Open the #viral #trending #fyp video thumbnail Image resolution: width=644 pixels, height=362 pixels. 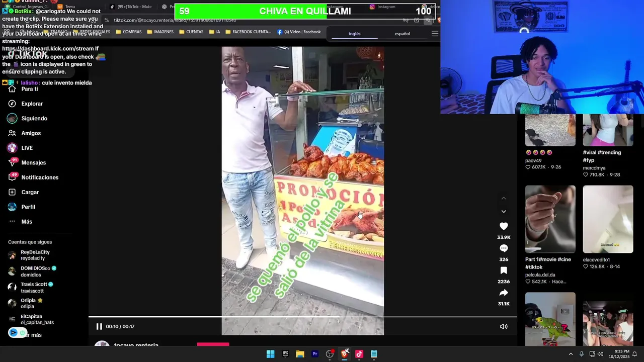608,130
